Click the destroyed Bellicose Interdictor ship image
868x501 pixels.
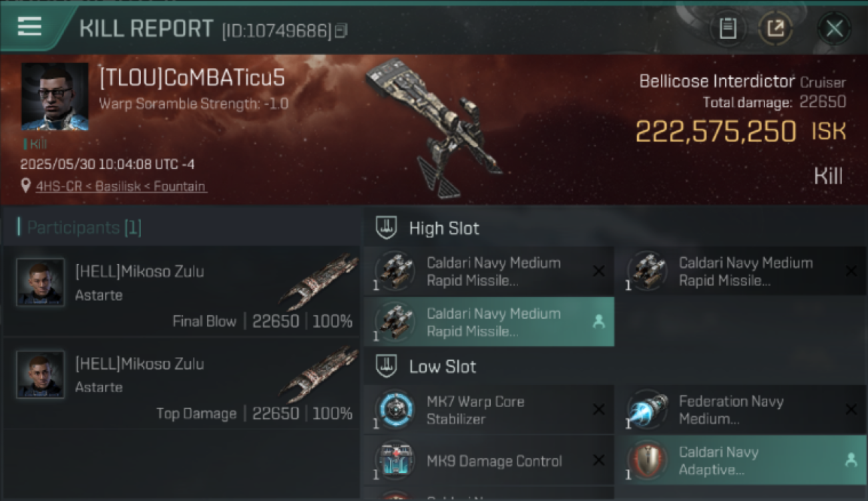[435, 127]
